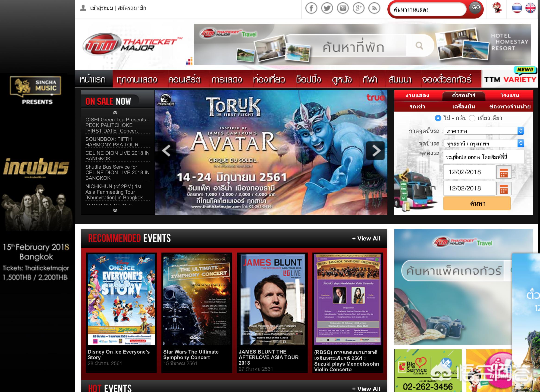Open James Blunt Afterlove tour poster
The image size is (540, 392).
272,300
